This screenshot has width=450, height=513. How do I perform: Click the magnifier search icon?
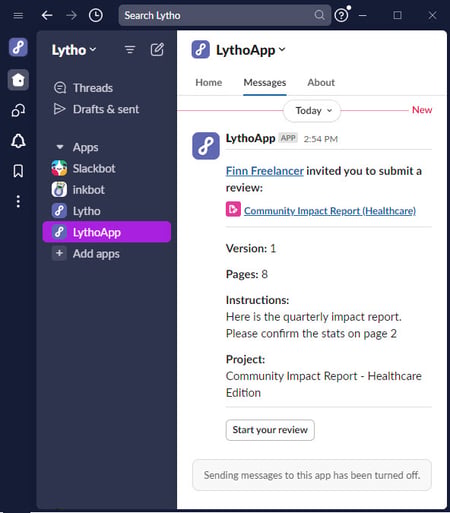319,15
